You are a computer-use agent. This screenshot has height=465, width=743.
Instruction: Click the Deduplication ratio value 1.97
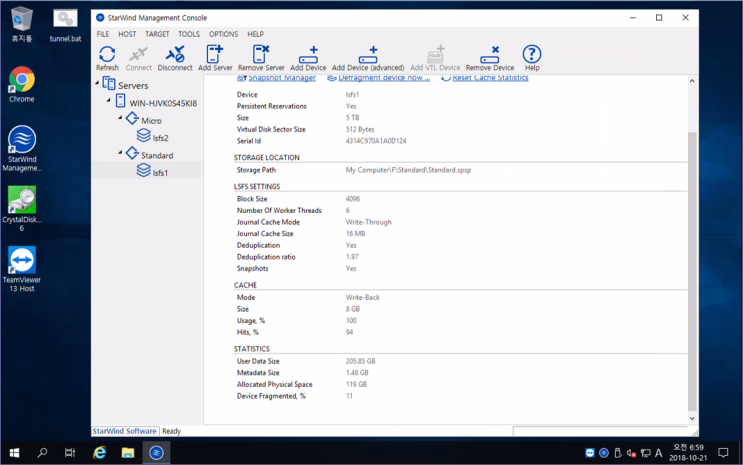tap(352, 257)
